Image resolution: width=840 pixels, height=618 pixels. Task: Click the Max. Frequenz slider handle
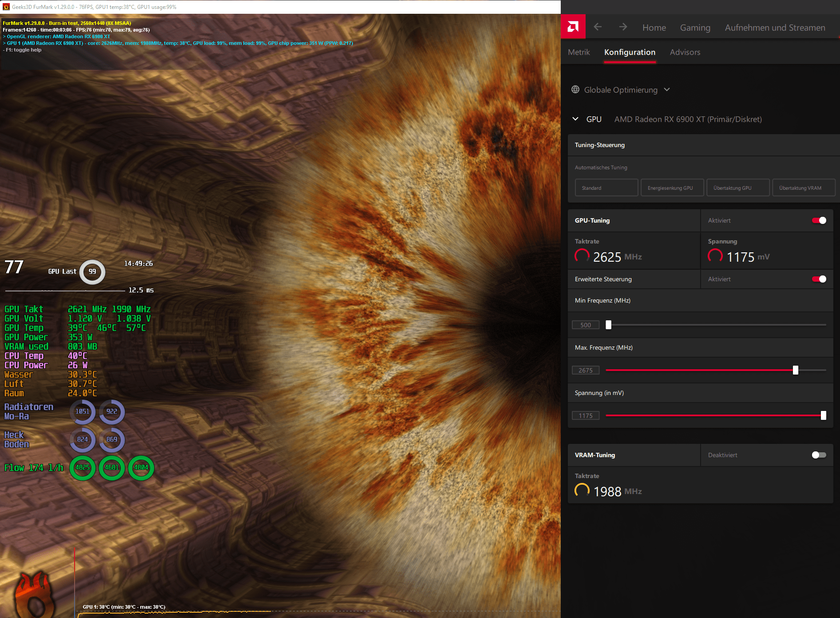coord(796,370)
